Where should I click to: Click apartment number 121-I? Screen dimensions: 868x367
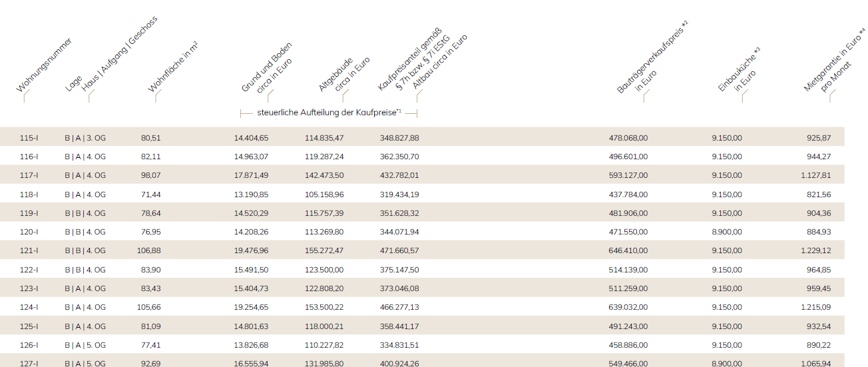[29, 250]
